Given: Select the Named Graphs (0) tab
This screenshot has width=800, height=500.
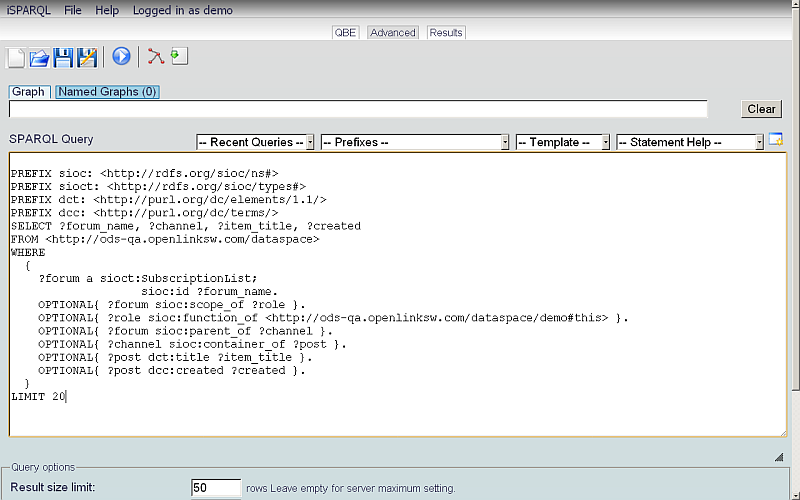Looking at the screenshot, I should (x=107, y=92).
